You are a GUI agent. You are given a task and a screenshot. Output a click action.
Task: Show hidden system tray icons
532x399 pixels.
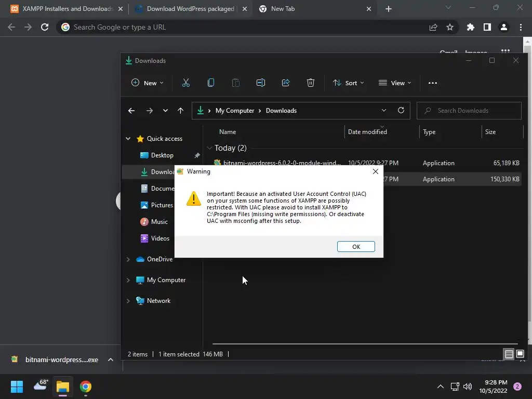pyautogui.click(x=441, y=387)
